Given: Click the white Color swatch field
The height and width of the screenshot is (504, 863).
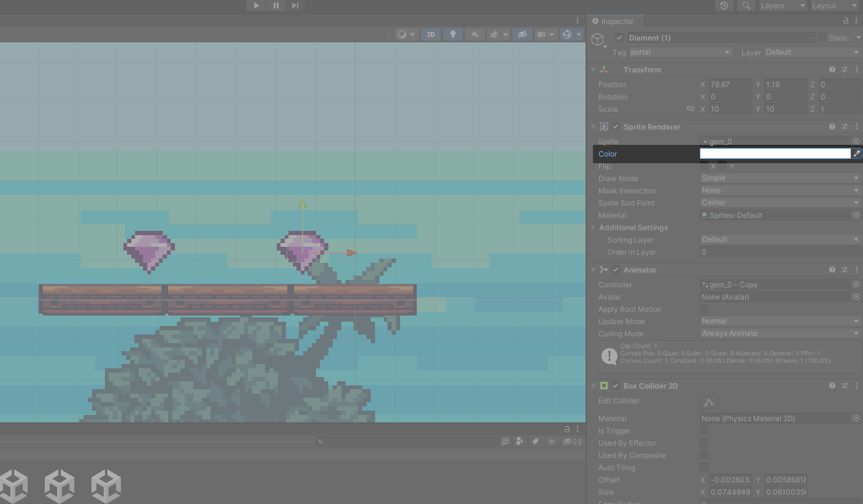Looking at the screenshot, I should click(775, 153).
